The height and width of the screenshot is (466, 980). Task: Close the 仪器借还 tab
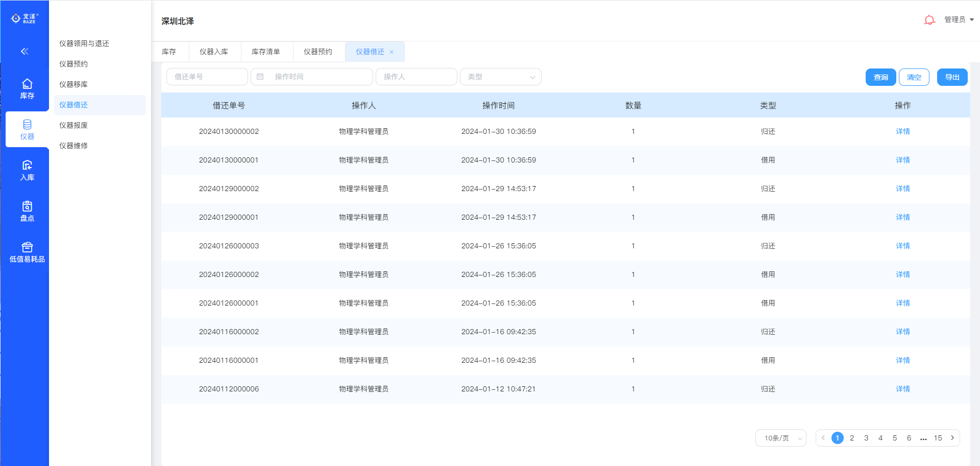(391, 52)
